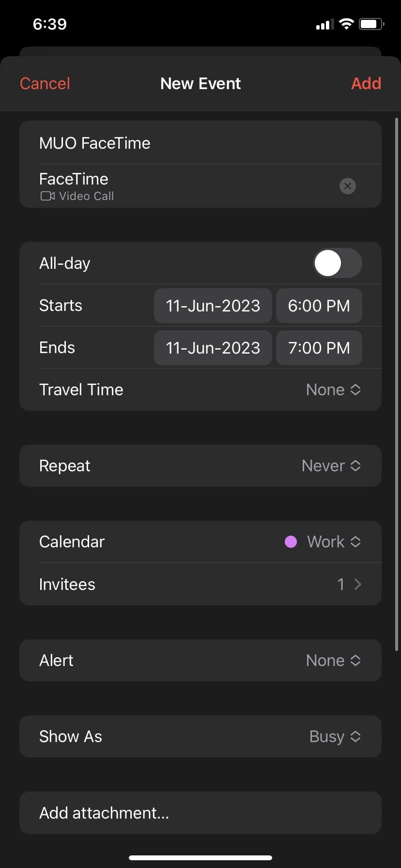The width and height of the screenshot is (401, 868).
Task: Change the 6:00 PM start time
Action: pos(319,306)
